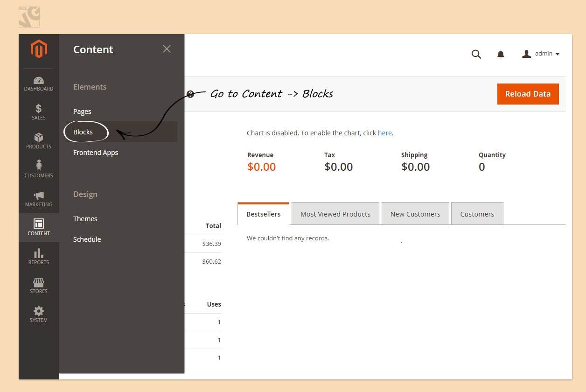Screen dimensions: 586x392
Task: Open the Dashboard section icon
Action: 39,83
